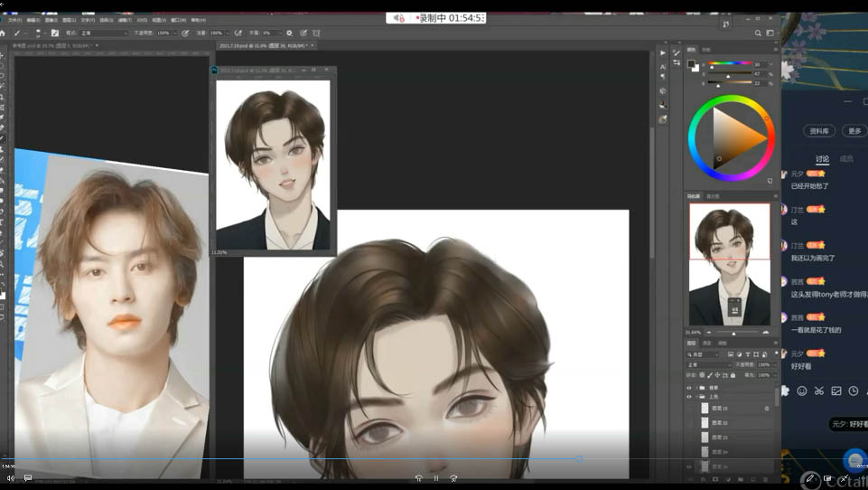Click the Navigator zoom in icon
This screenshot has height=490, width=868.
click(x=766, y=333)
